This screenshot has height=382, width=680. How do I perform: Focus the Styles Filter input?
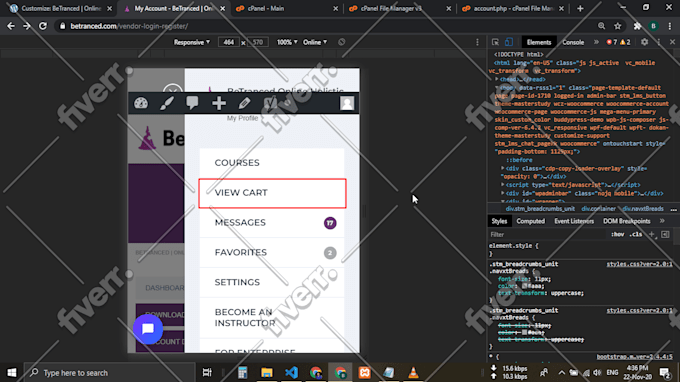point(548,235)
